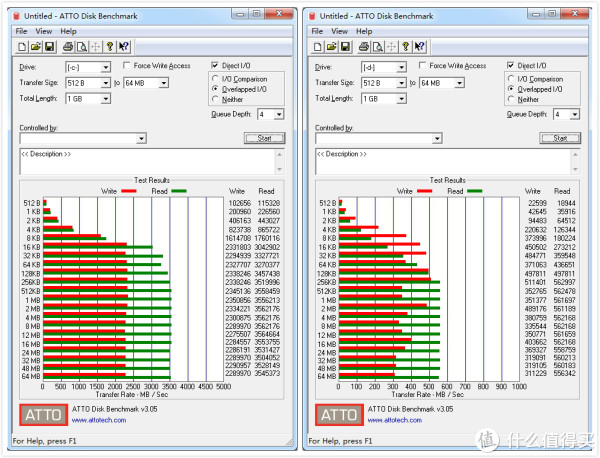Open Transfer Size 512 B dropdown, right window
This screenshot has width=600, height=458.
click(401, 83)
